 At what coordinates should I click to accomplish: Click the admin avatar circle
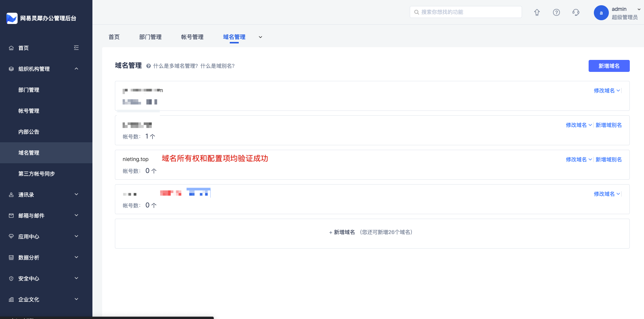coord(601,13)
